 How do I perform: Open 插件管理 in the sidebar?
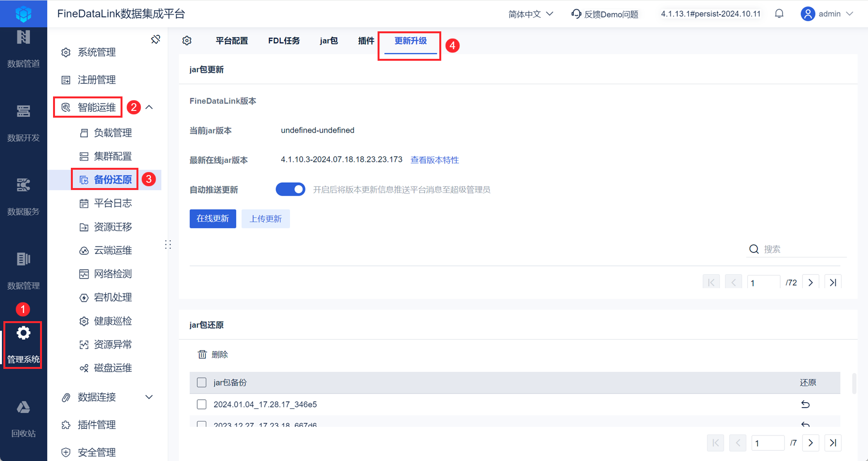[97, 425]
